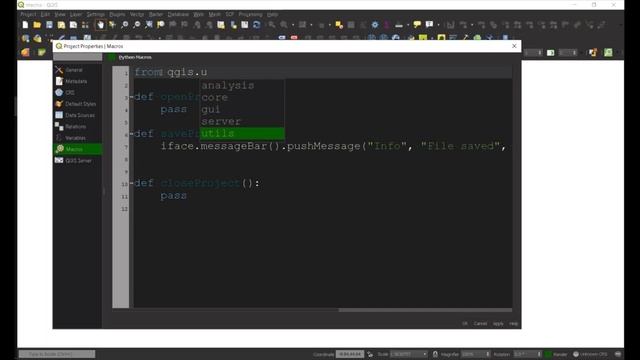The width and height of the screenshot is (640, 360).
Task: Open the Settings menu
Action: (96, 14)
